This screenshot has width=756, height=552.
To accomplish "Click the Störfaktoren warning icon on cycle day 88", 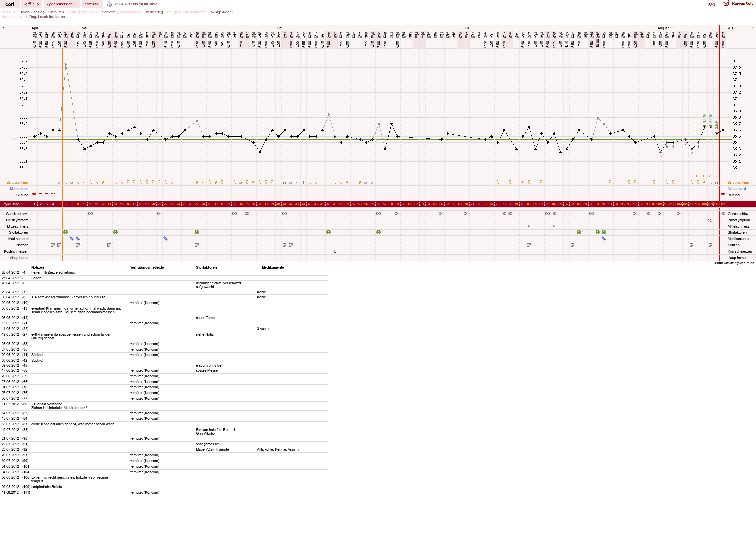I will pos(579,232).
